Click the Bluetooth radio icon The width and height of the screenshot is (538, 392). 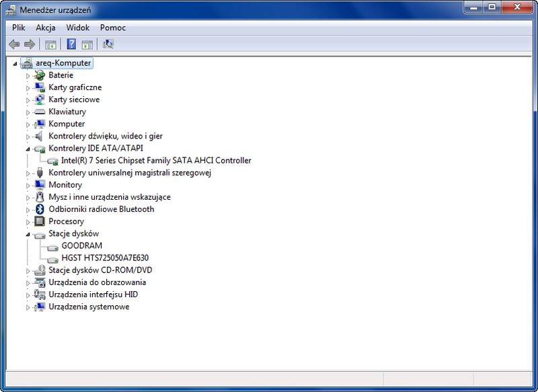pyautogui.click(x=40, y=209)
